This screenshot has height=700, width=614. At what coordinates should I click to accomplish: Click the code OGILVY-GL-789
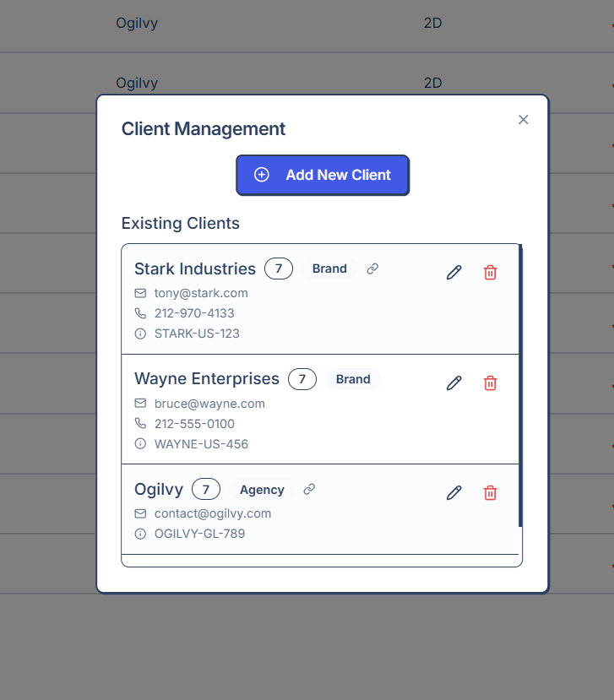tap(199, 534)
